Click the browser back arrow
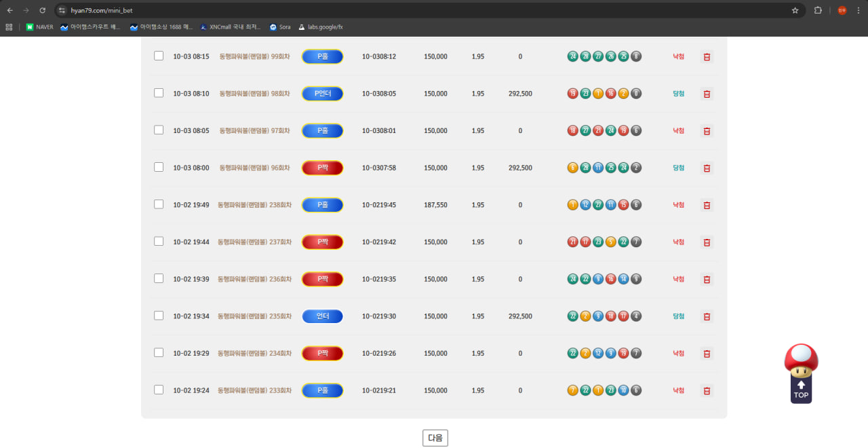The height and width of the screenshot is (448, 868). point(10,10)
